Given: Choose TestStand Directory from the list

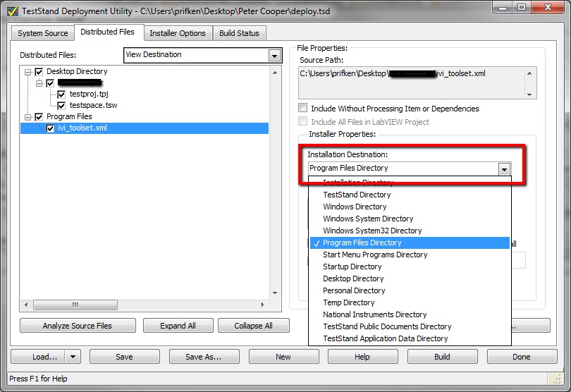Looking at the screenshot, I should [410, 195].
